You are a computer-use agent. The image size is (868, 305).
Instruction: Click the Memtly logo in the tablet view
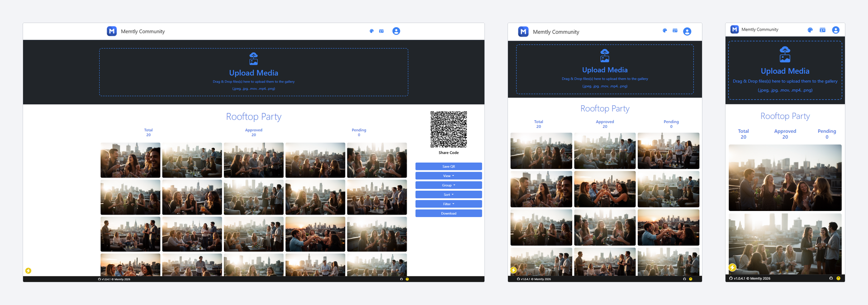tap(523, 32)
